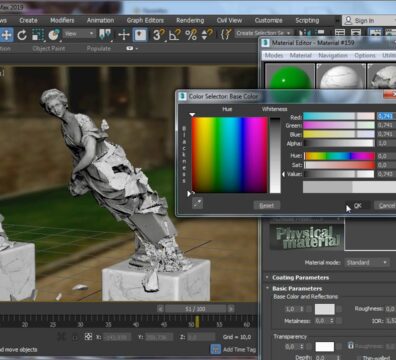The image size is (396, 360).
Task: Click the Red value input field
Action: tap(386, 116)
